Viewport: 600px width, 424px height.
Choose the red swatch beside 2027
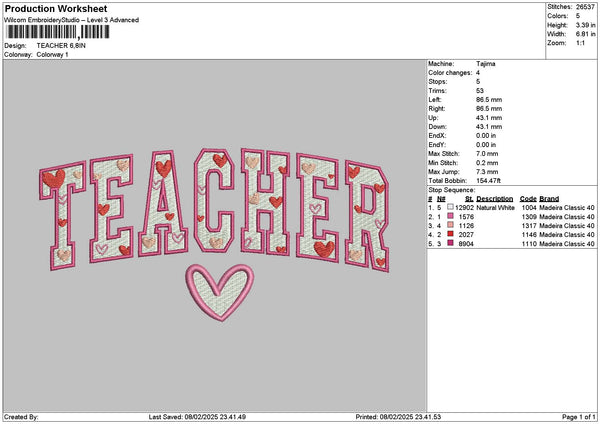450,234
